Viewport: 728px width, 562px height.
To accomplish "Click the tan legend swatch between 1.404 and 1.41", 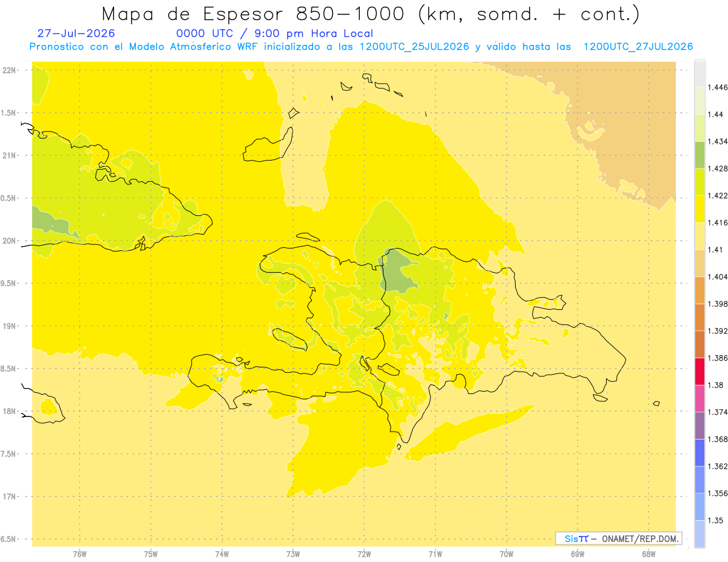I will 699,263.
